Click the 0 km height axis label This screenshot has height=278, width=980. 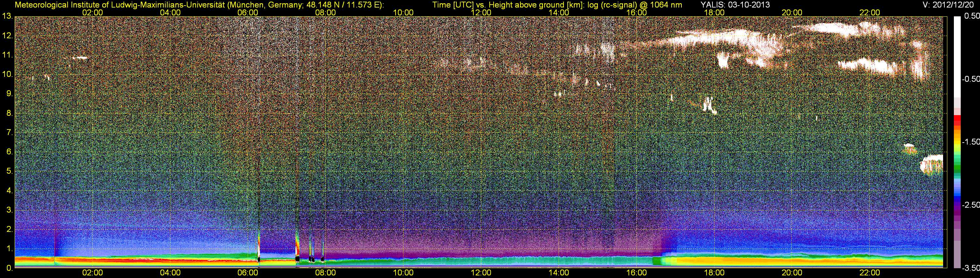tap(9, 268)
